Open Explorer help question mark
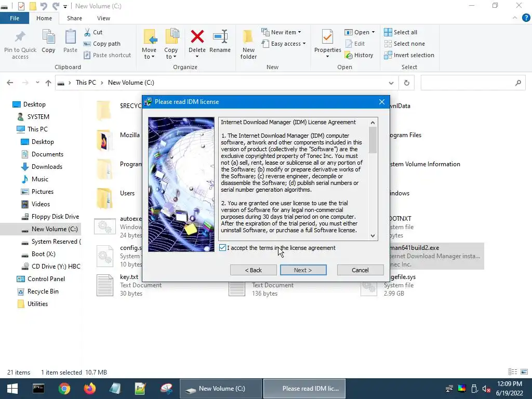Image resolution: width=532 pixels, height=399 pixels. [526, 18]
